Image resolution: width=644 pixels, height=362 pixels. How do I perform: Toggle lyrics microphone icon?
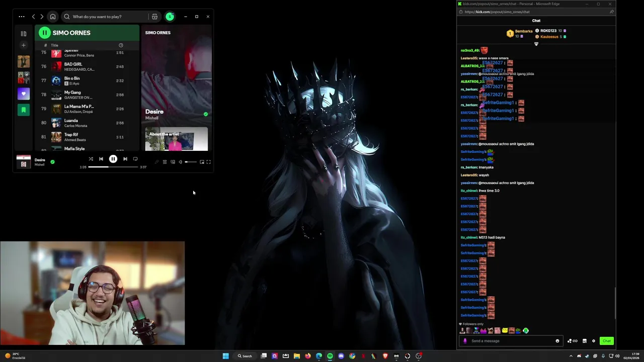(156, 162)
